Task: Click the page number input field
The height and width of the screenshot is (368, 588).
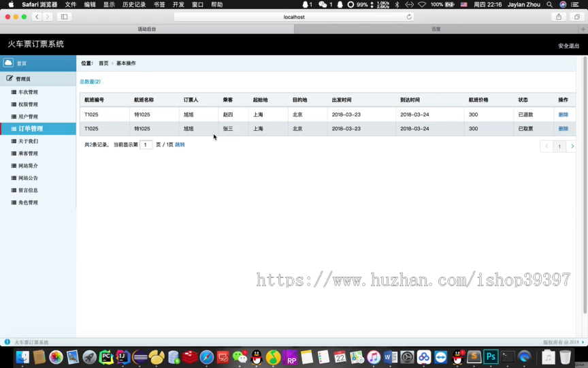Action: [x=146, y=144]
